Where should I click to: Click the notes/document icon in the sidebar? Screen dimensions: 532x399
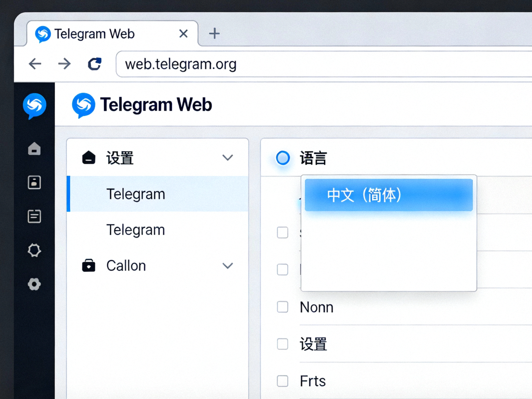point(34,216)
